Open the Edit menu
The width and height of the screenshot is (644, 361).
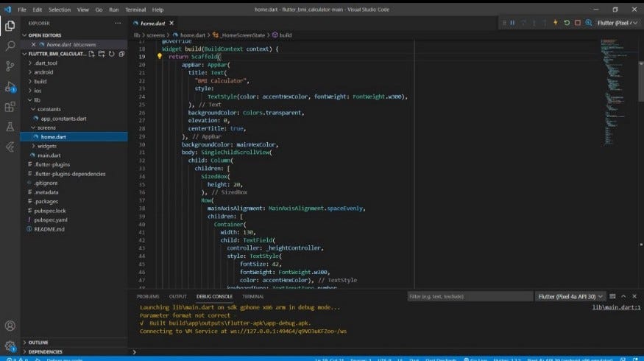click(37, 10)
